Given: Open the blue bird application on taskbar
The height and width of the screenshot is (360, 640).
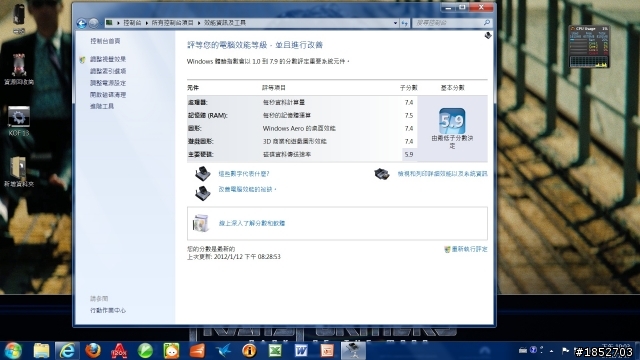Looking at the screenshot, I should tap(223, 351).
